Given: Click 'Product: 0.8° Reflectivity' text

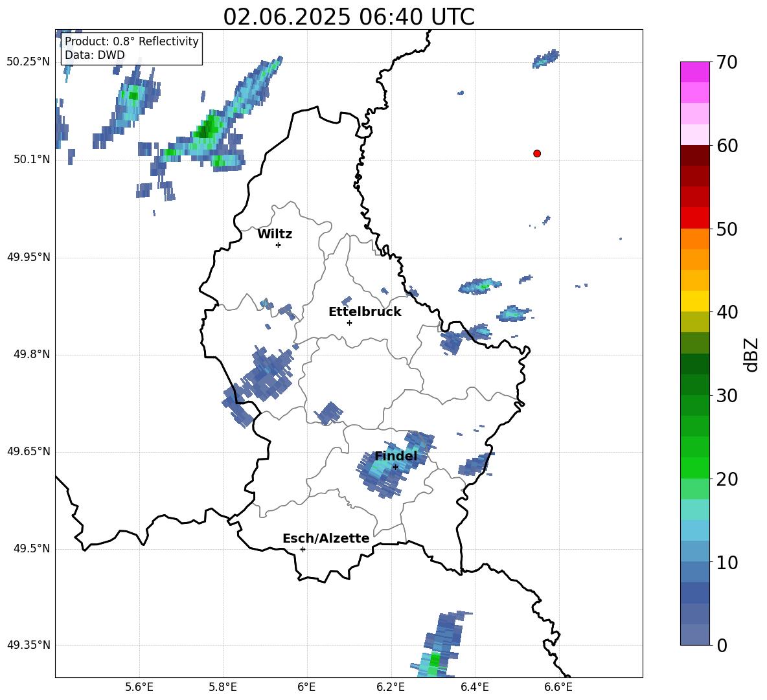Looking at the screenshot, I should (132, 41).
